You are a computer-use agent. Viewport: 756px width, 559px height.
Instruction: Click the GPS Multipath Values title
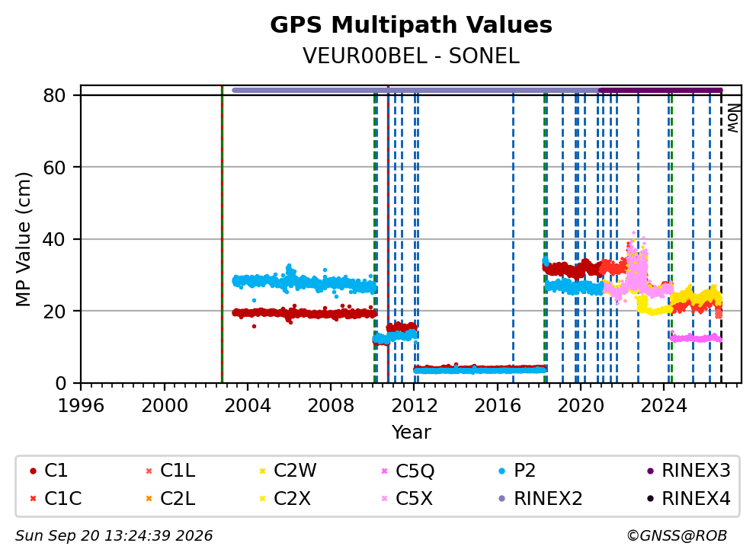[x=412, y=25]
